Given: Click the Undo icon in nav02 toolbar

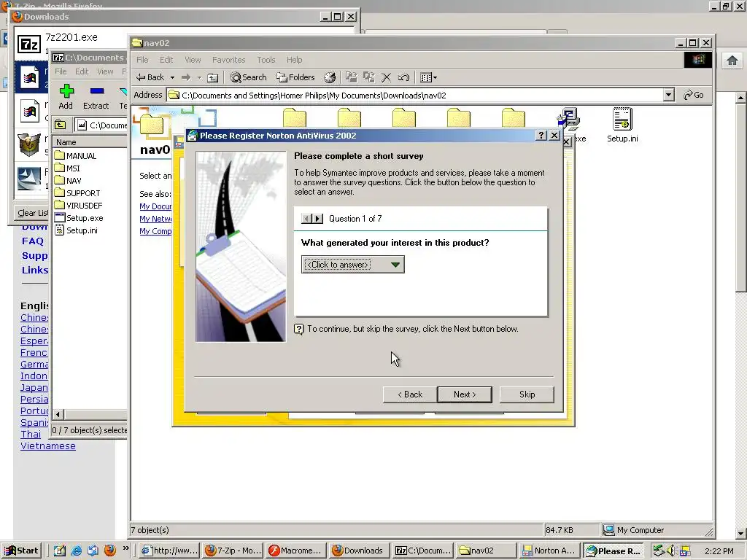Looking at the screenshot, I should [403, 77].
